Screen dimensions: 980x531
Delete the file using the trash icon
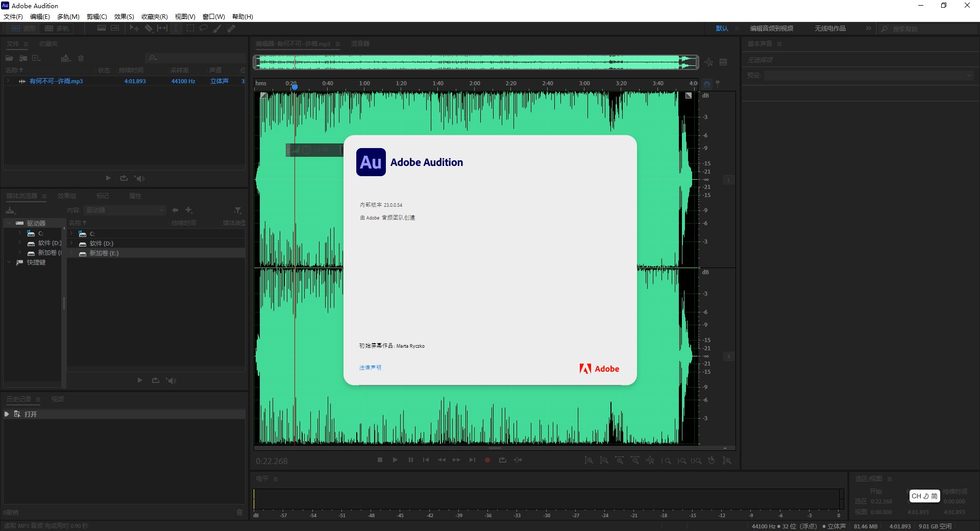click(x=81, y=58)
